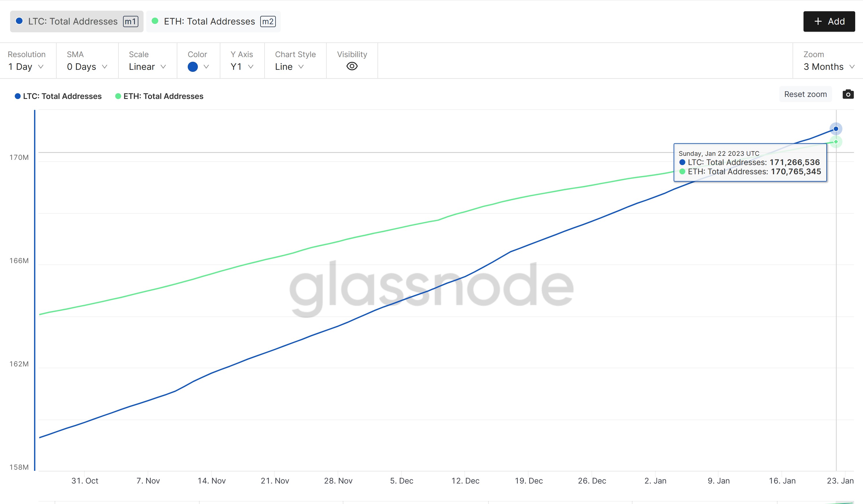Viewport: 863px width, 504px height.
Task: Toggle the Visibility icon on
Action: pyautogui.click(x=351, y=66)
